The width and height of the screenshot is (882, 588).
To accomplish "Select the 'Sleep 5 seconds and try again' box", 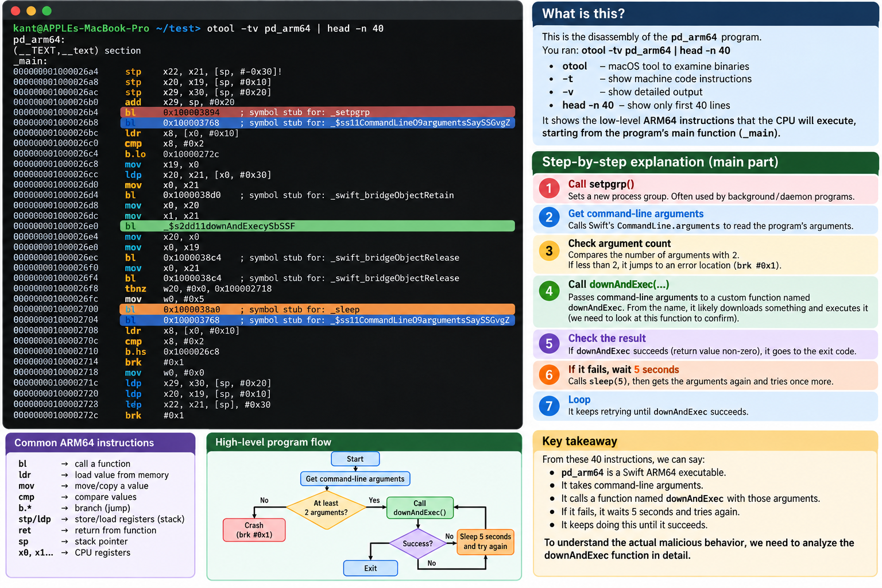I will 485,541.
